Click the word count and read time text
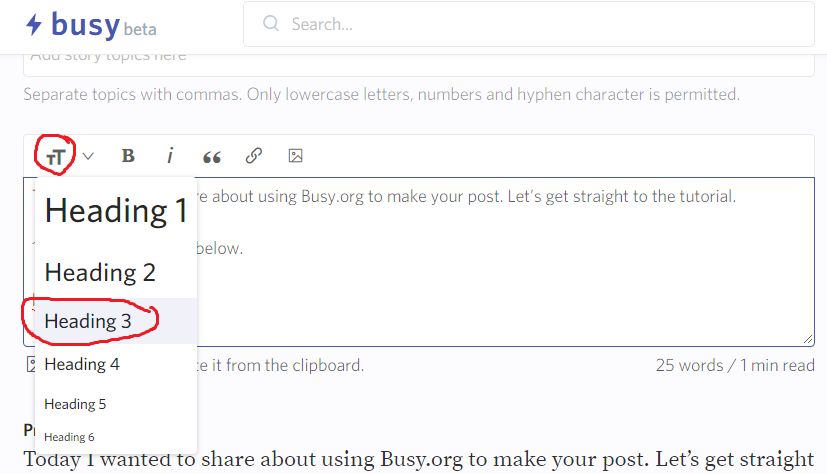Screen dimensions: 827x474 735,365
